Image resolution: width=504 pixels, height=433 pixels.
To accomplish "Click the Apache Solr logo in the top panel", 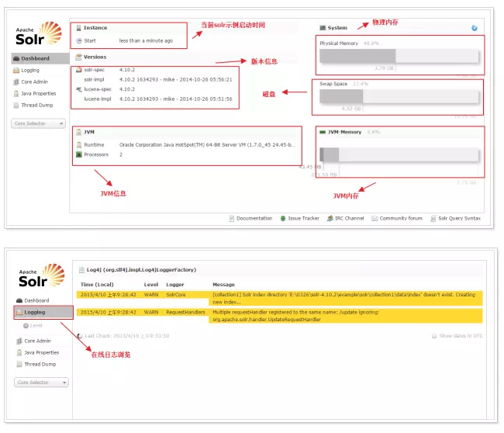I will point(39,33).
